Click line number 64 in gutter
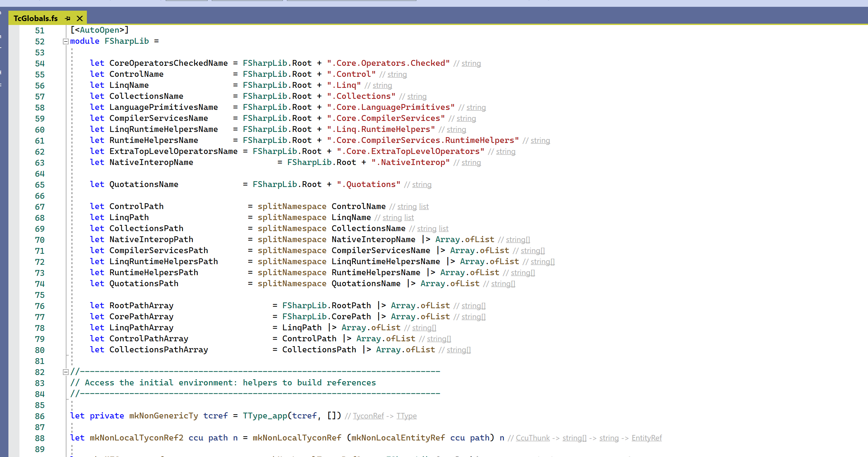The image size is (868, 457). [40, 174]
